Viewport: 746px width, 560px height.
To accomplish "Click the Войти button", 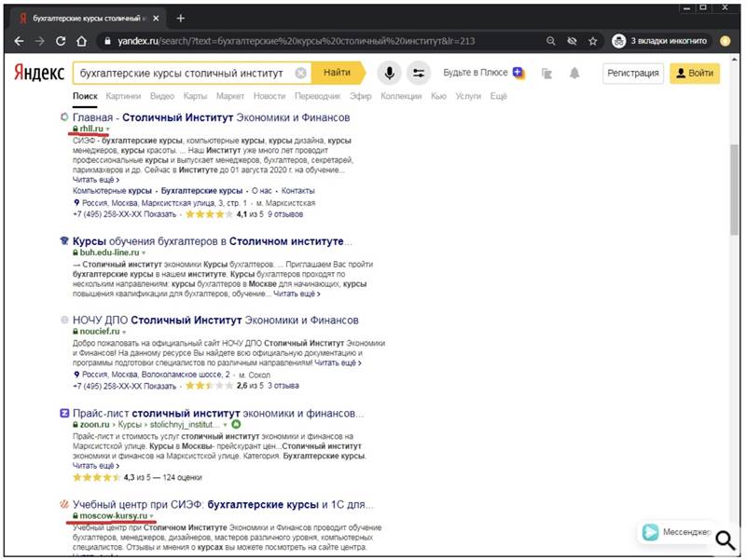I will coord(695,74).
